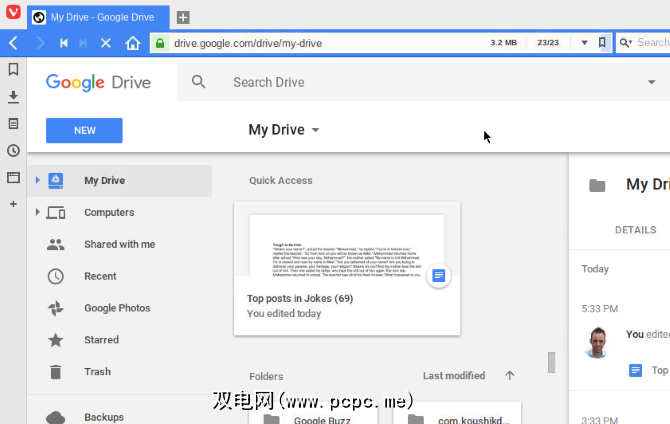Screen dimensions: 670x424
Task: Click the Backups cloud icon
Action: [x=56, y=417]
